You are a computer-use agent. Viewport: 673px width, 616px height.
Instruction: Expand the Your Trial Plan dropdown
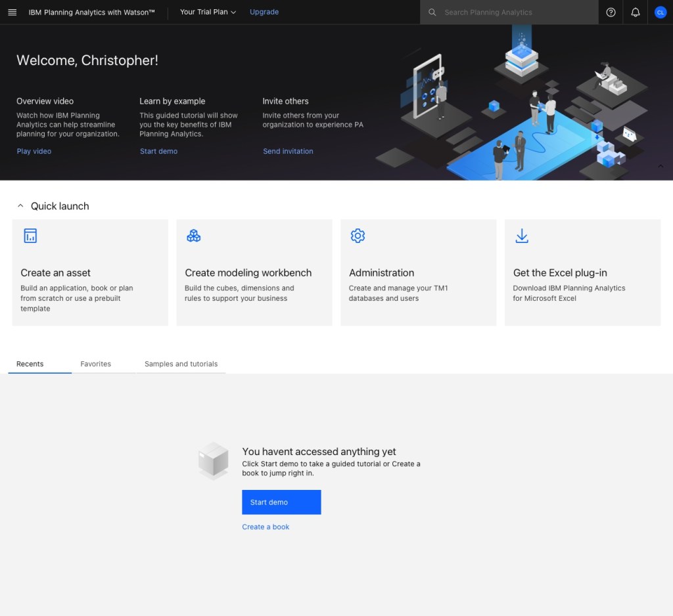tap(208, 12)
